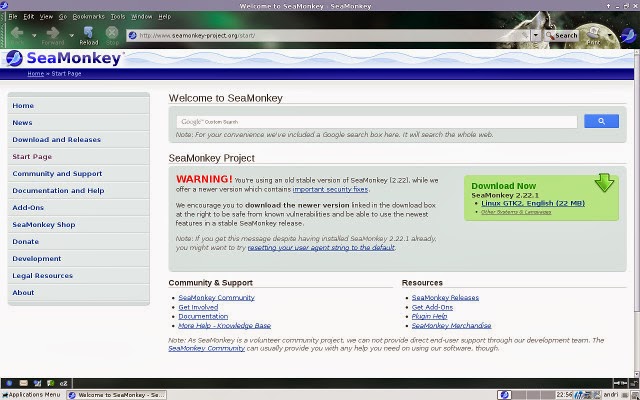This screenshot has width=640, height=400.
Task: Open Address Book from status bar icon
Action: coord(50,383)
